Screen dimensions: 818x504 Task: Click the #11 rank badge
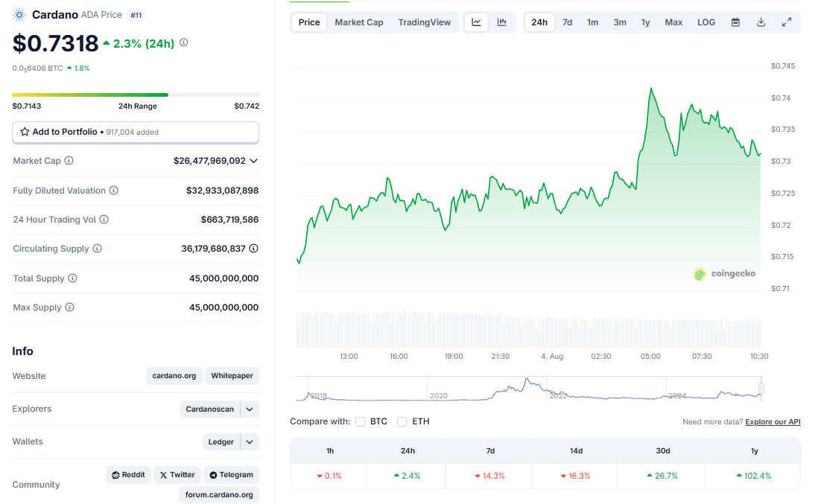136,15
